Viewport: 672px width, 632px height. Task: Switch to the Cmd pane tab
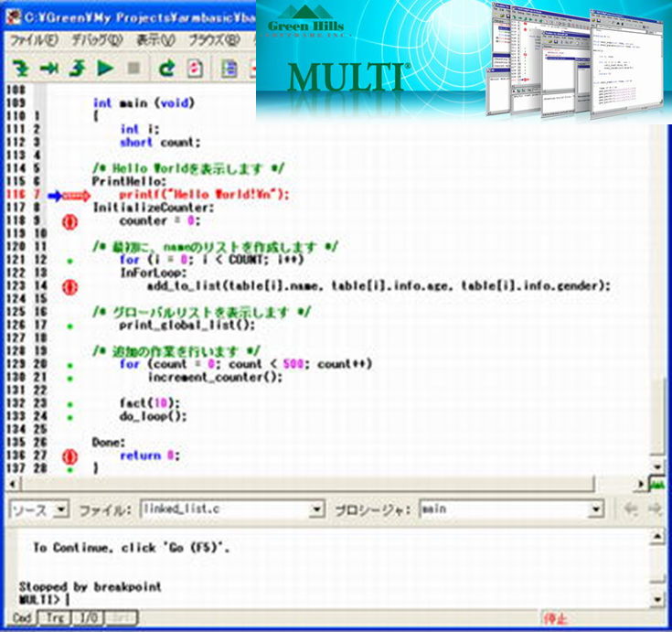[22, 618]
